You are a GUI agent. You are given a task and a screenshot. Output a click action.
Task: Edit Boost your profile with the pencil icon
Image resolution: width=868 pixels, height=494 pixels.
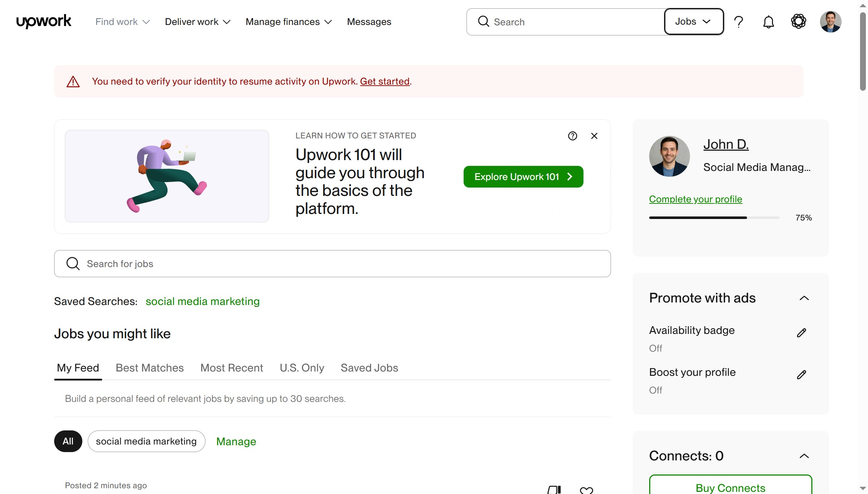click(x=802, y=374)
